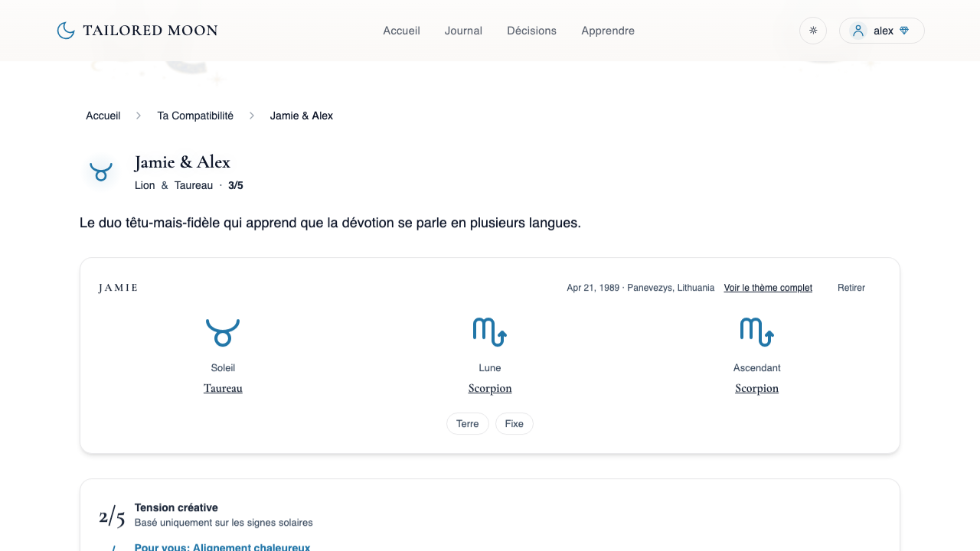Click the Tailored Moon crescent logo

click(x=66, y=30)
